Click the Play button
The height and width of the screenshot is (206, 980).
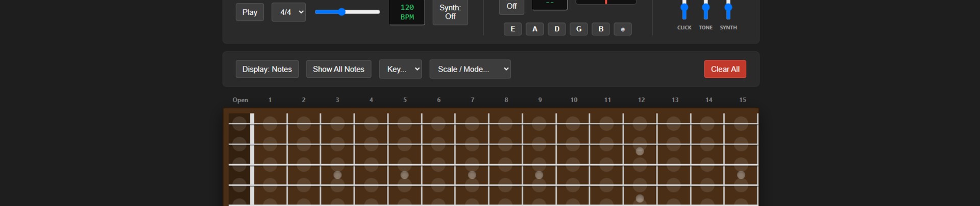tap(250, 12)
